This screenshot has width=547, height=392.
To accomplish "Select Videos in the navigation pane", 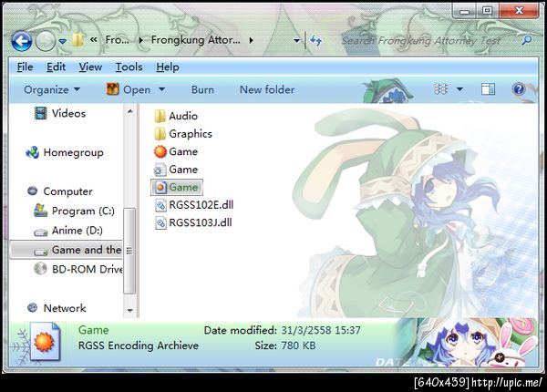I will 68,113.
